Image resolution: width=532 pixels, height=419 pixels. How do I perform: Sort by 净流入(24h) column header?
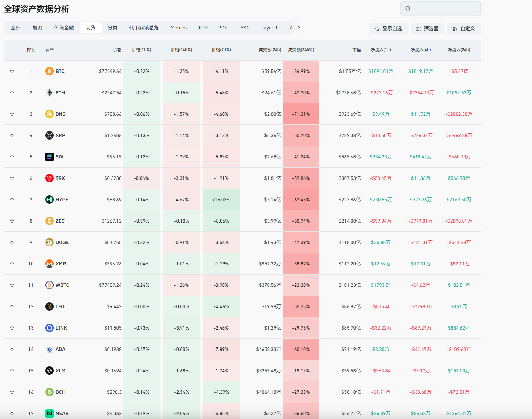[459, 50]
